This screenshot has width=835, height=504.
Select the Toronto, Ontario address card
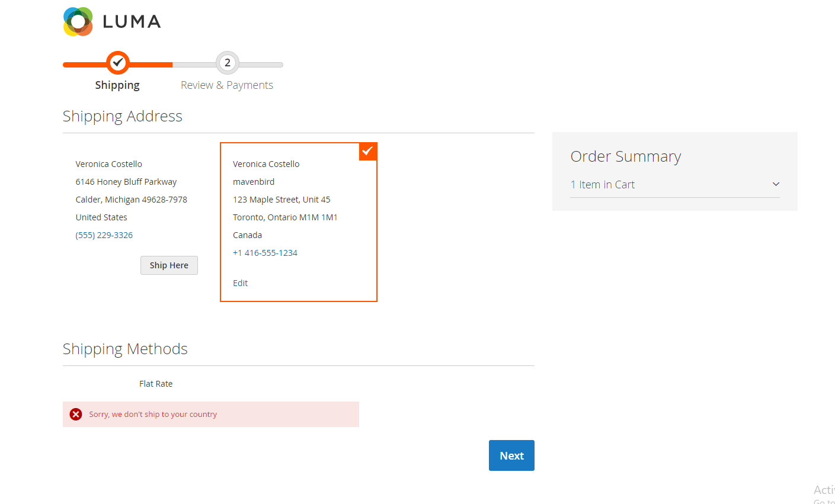299,222
